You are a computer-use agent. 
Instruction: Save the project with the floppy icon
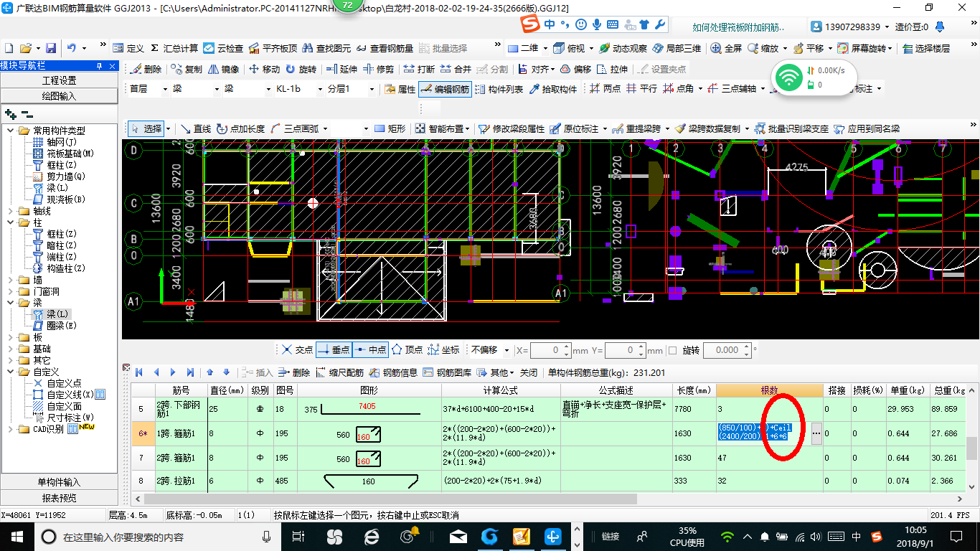tap(51, 48)
